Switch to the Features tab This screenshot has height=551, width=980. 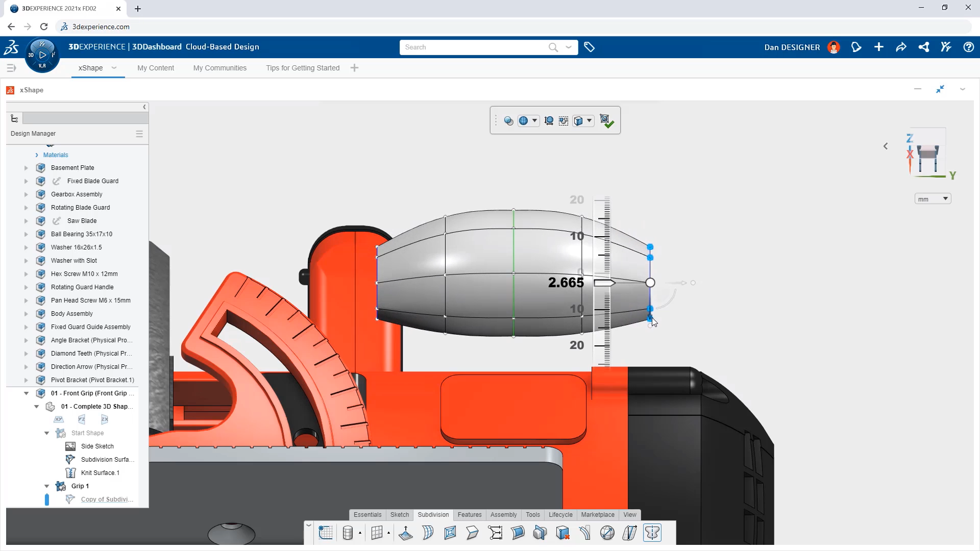[469, 514]
